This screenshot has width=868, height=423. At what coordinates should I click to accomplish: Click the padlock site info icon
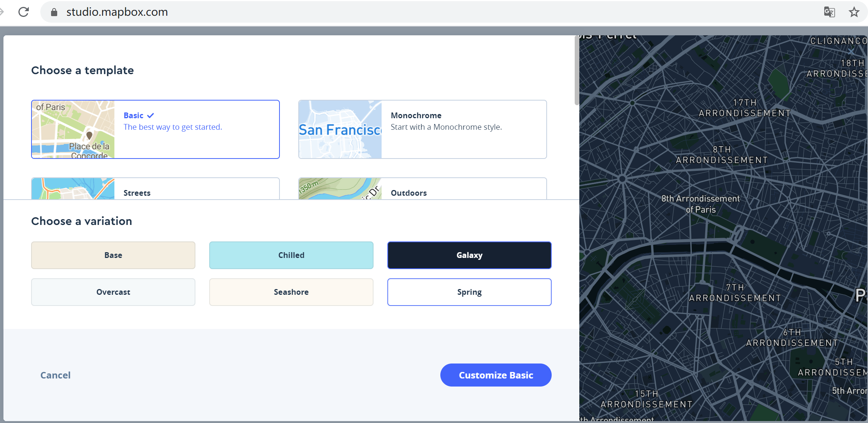click(x=54, y=12)
